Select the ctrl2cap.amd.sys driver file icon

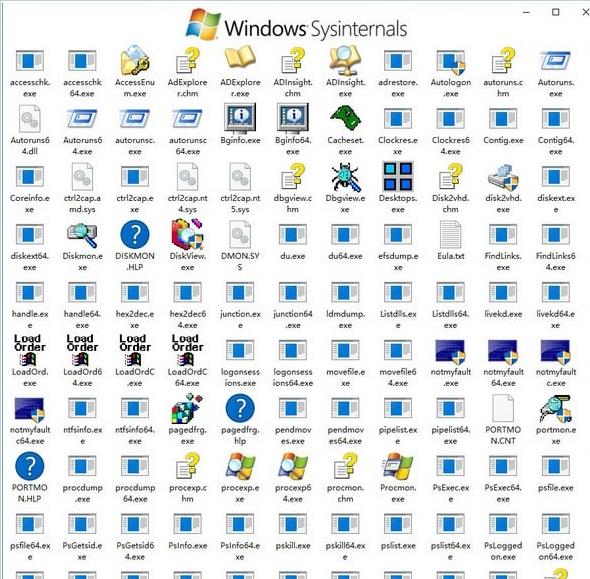click(82, 176)
